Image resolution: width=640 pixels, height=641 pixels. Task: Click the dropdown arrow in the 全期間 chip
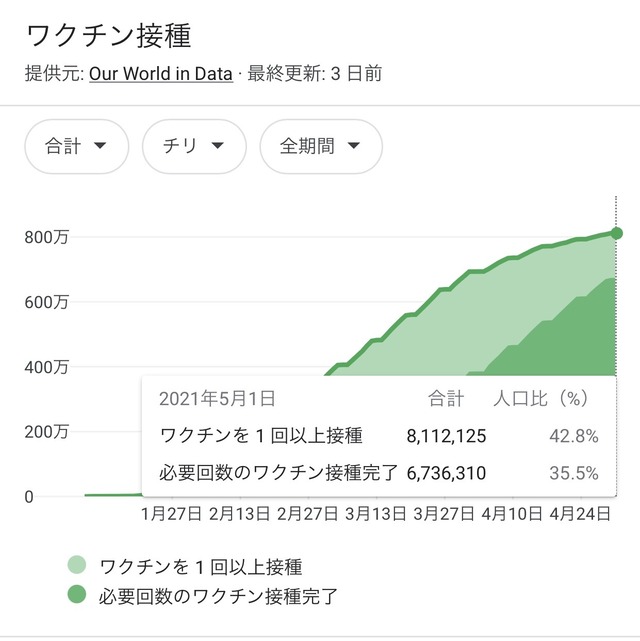tap(353, 146)
